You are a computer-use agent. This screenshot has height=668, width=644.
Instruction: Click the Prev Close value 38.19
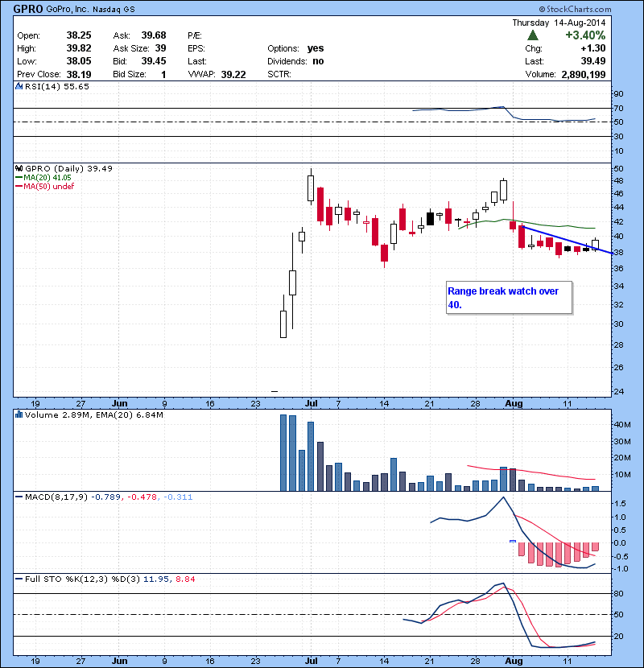[79, 74]
